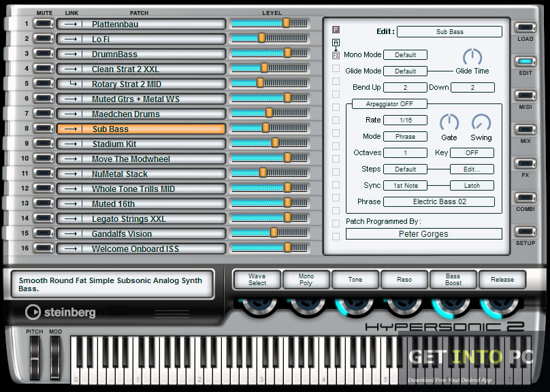Click link arrow icon for Gandalfs Vision
Image resolution: width=550 pixels, height=392 pixels.
(x=71, y=234)
